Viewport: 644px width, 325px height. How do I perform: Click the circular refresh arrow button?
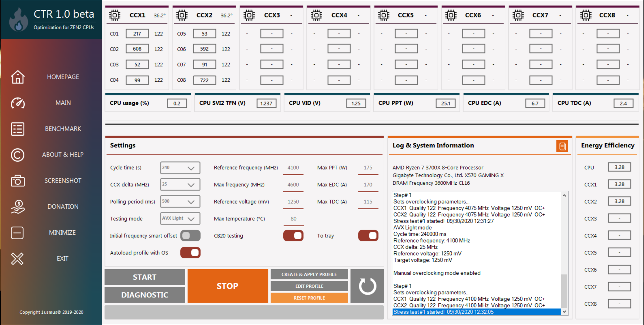[x=367, y=286]
